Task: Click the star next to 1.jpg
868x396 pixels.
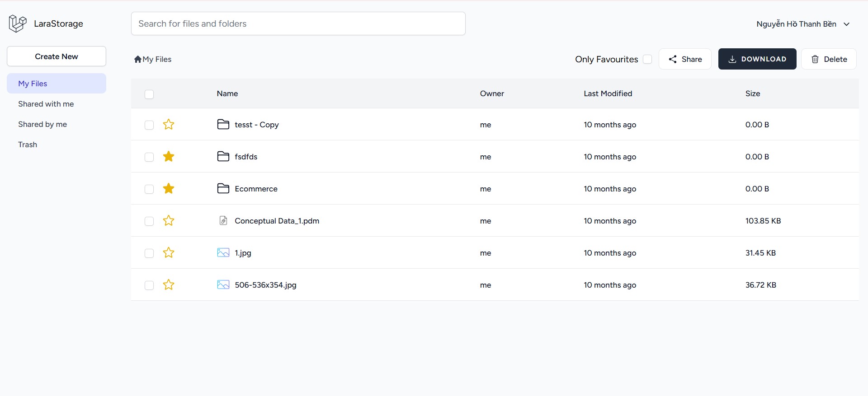Action: click(169, 253)
